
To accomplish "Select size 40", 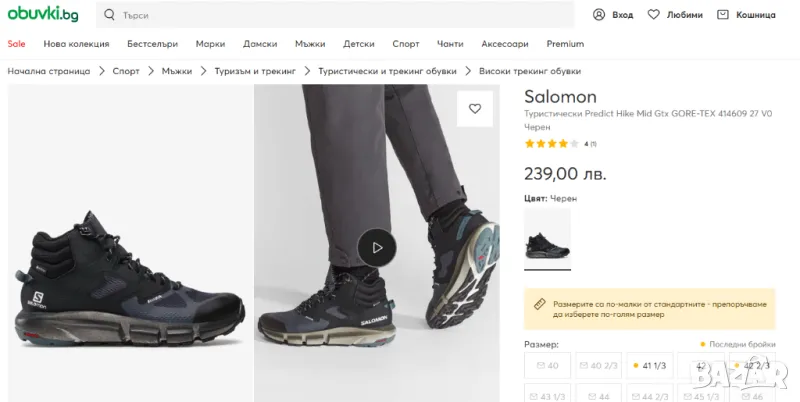I will pos(547,366).
